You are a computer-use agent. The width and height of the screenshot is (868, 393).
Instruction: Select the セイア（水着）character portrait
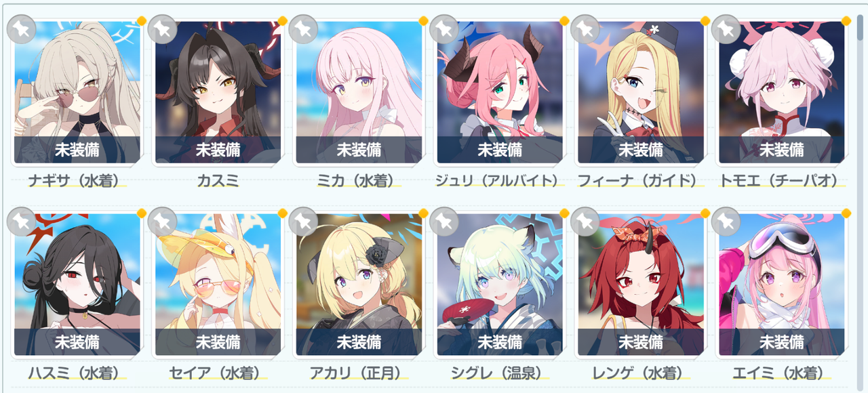point(218,285)
